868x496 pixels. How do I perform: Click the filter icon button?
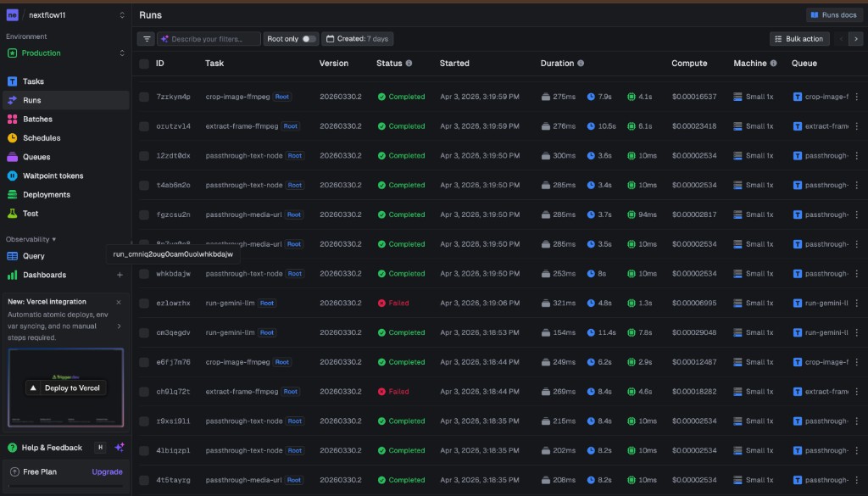coord(146,39)
